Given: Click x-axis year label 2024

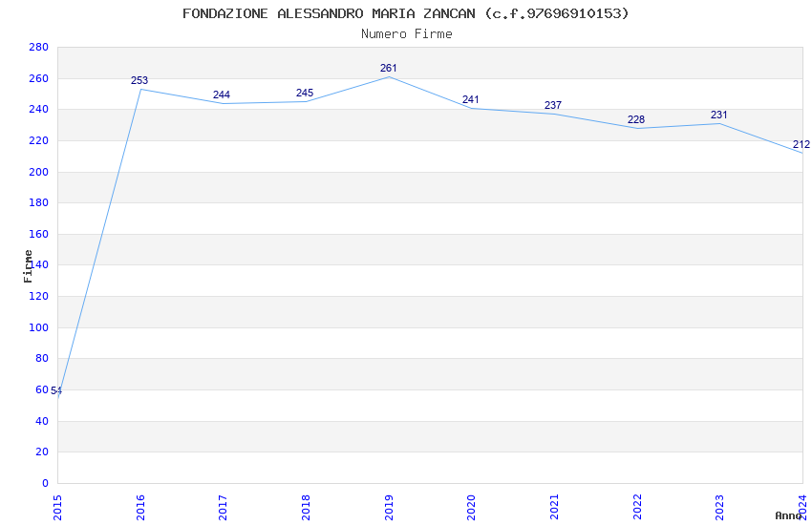Looking at the screenshot, I should [x=802, y=508].
